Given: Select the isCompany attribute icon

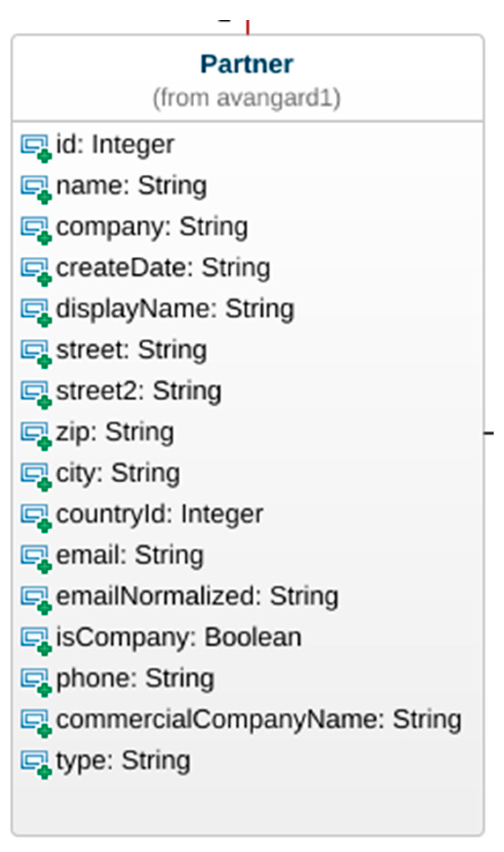Looking at the screenshot, I should pos(36,640).
